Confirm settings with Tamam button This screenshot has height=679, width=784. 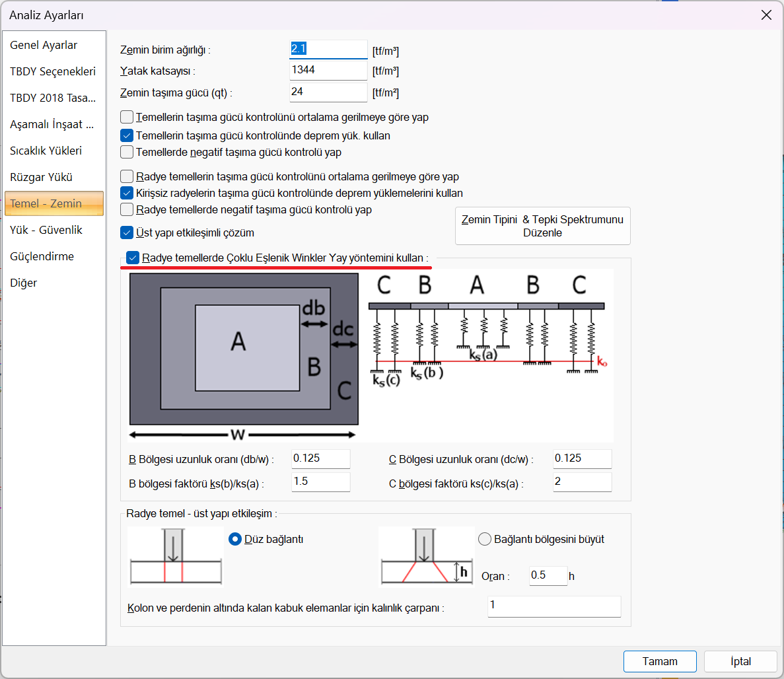[x=660, y=662]
